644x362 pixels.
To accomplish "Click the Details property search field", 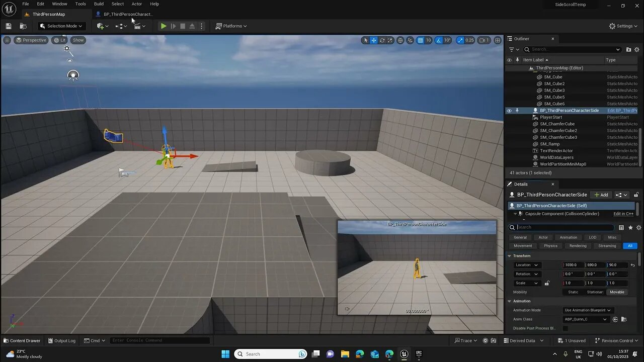I will [565, 227].
